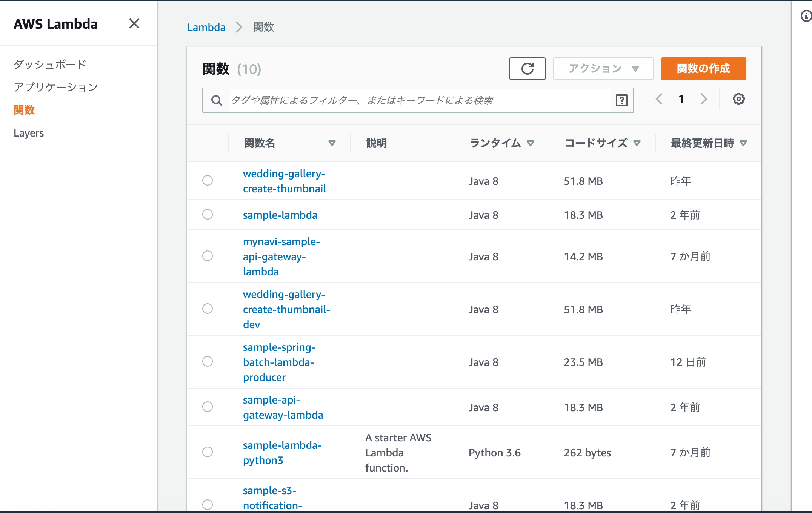The image size is (812, 513).
Task: Select wedding-gallery-create-thumbnail-dev radio button
Action: [x=208, y=309]
